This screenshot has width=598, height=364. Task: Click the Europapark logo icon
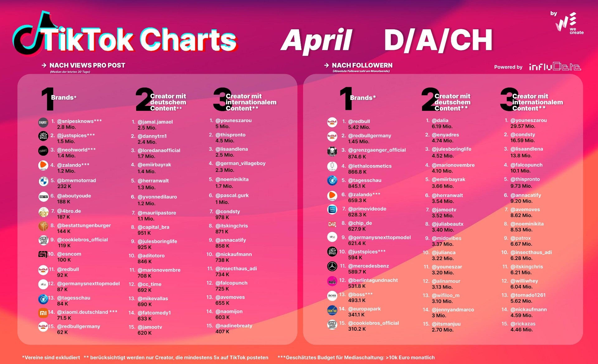pyautogui.click(x=332, y=310)
